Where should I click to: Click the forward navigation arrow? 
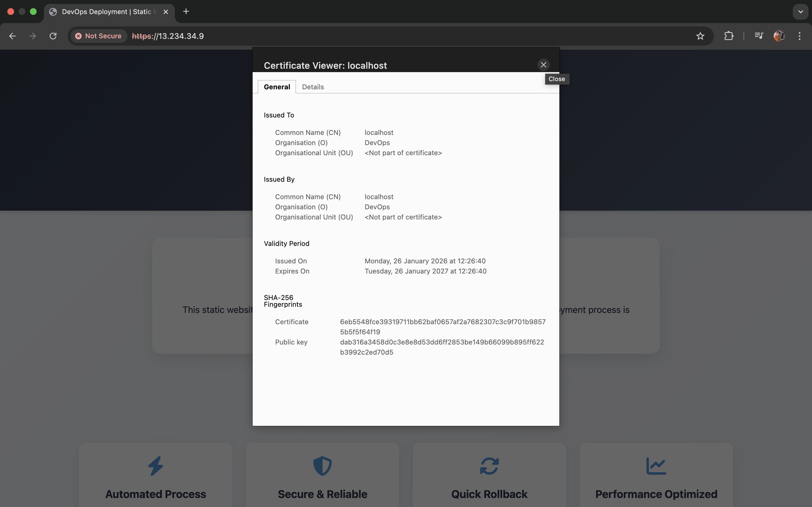(x=32, y=36)
